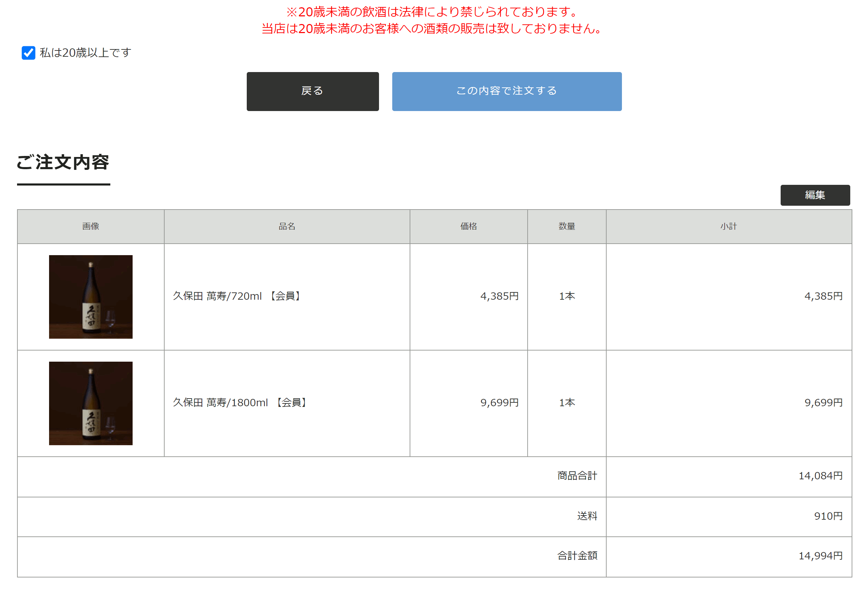
Task: Click the 品名 column header
Action: point(287,227)
